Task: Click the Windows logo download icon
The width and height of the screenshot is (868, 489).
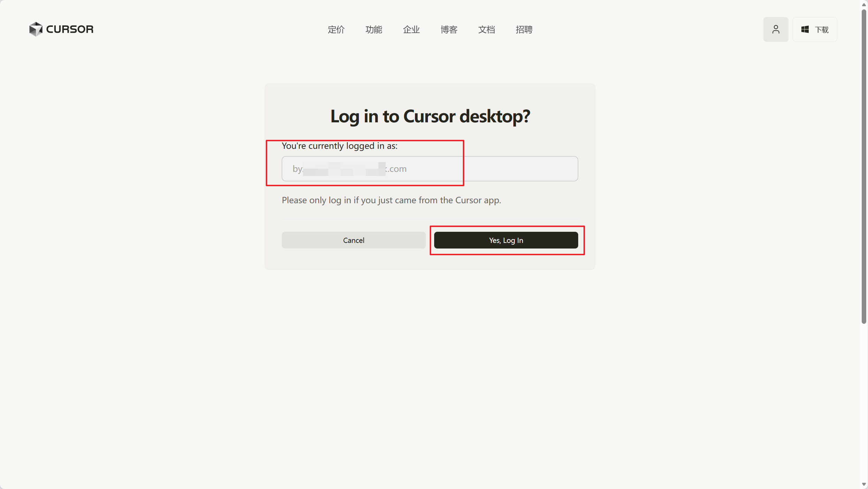Action: point(805,30)
